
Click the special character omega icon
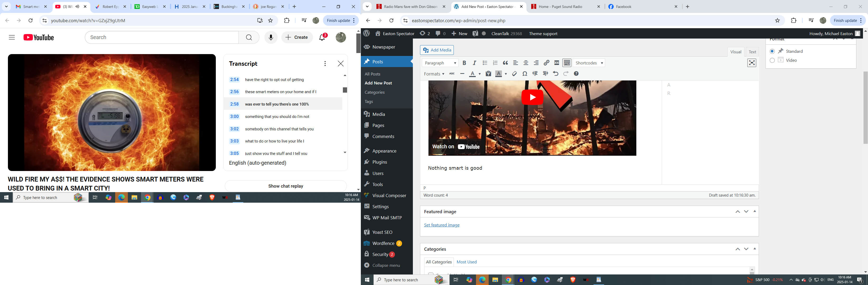pos(525,74)
